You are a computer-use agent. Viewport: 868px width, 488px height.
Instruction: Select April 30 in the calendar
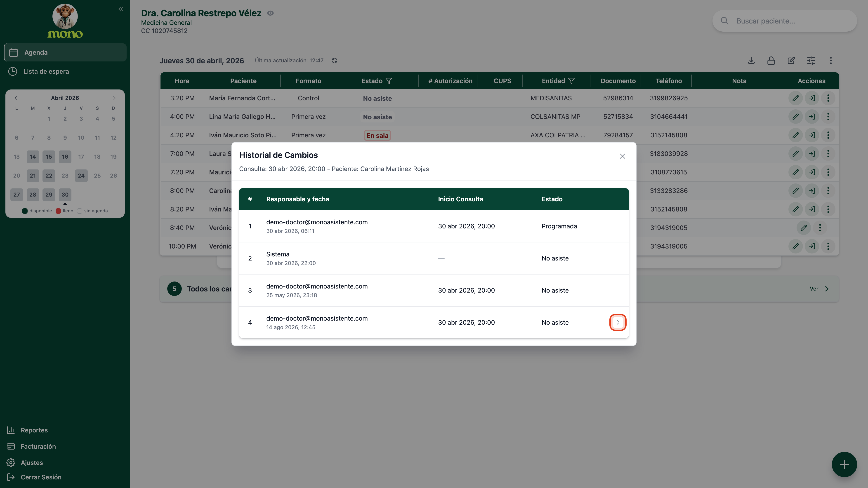point(65,195)
